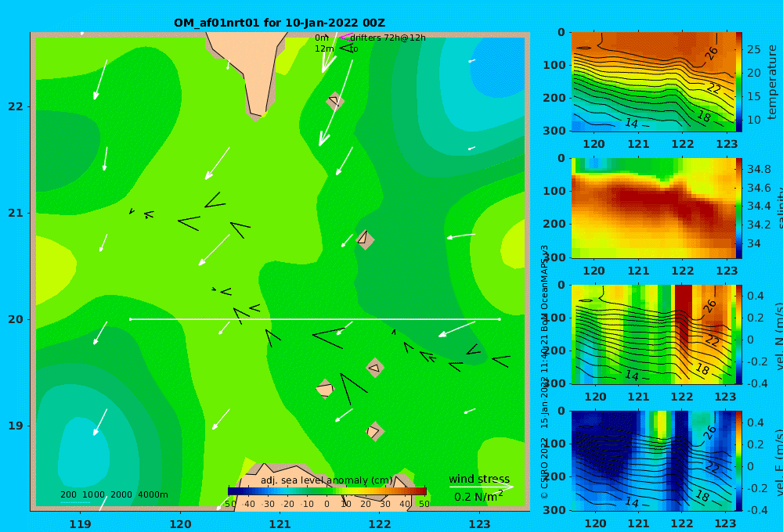Open the eastward velocity section plot
Image resolution: width=783 pixels, height=532 pixels.
pos(653,461)
